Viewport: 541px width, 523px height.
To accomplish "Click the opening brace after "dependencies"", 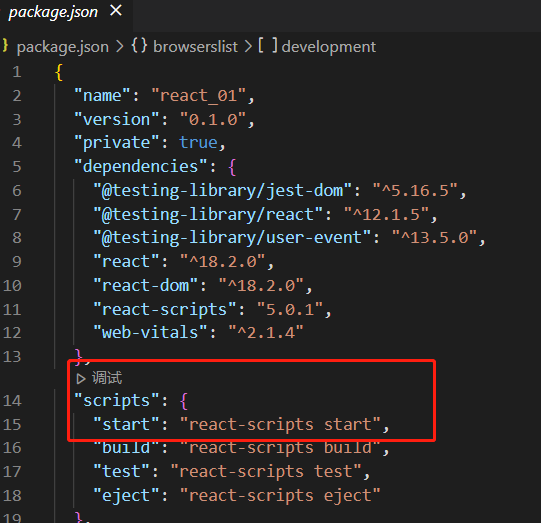I will point(232,167).
